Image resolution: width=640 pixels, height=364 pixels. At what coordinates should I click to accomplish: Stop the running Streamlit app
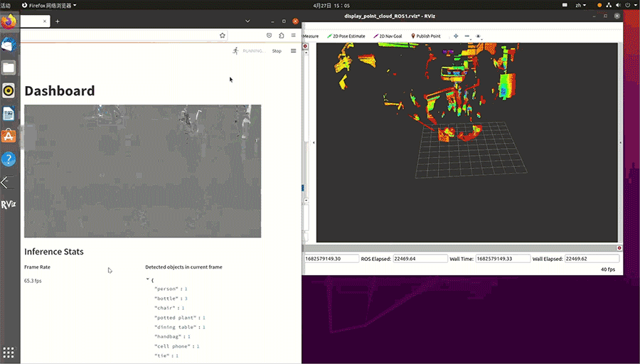coord(277,51)
